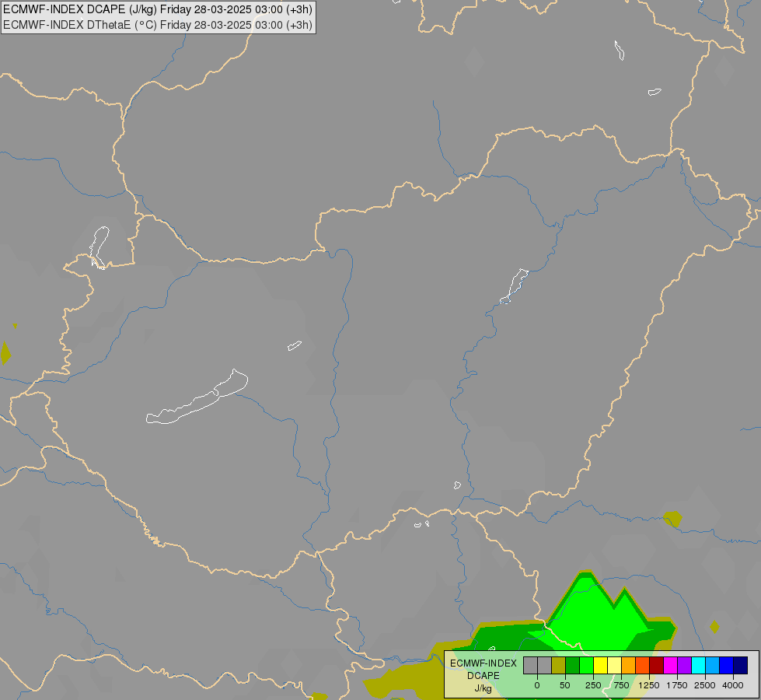Click the magenta legend swatch

(671, 665)
